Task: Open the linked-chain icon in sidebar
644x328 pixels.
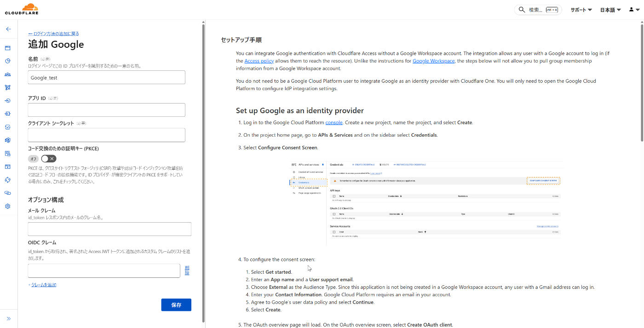Action: pyautogui.click(x=8, y=193)
